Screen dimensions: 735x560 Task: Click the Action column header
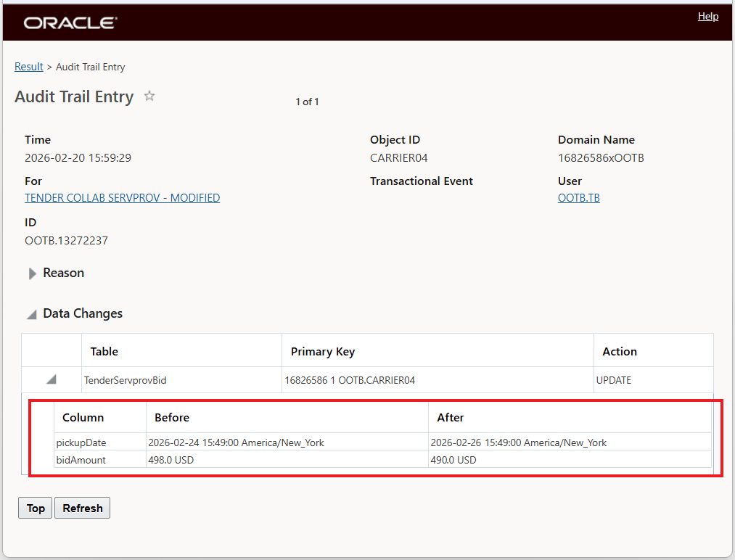[620, 351]
